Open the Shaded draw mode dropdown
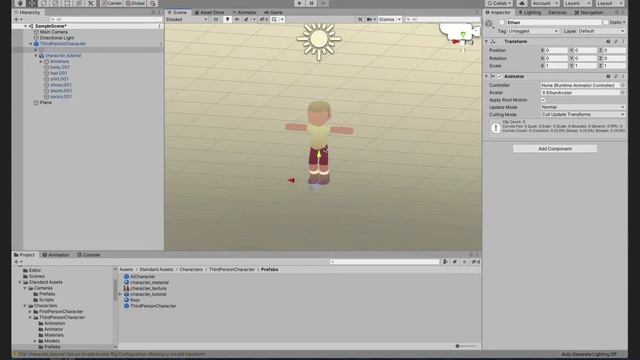 click(187, 20)
